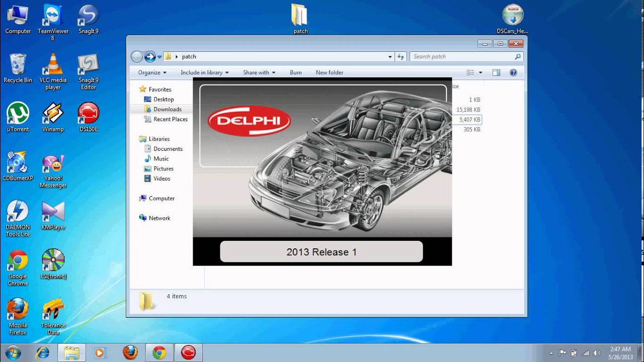Open the Organize dropdown menu
This screenshot has height=362, width=644.
pos(152,72)
